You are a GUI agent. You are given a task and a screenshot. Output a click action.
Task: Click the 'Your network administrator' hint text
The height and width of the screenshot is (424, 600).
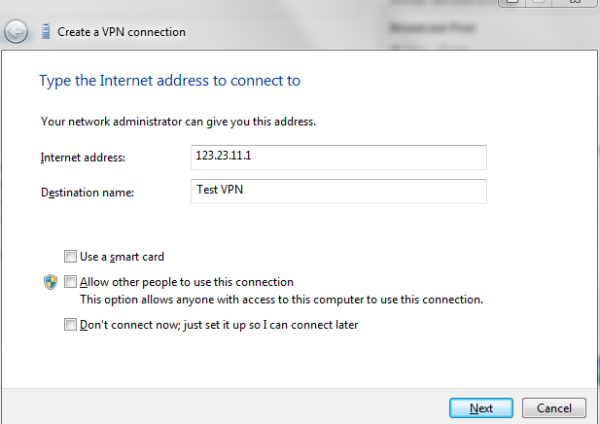[x=178, y=122]
